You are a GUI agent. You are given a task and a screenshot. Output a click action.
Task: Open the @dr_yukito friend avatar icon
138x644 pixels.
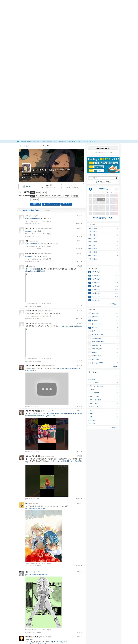pos(90,327)
